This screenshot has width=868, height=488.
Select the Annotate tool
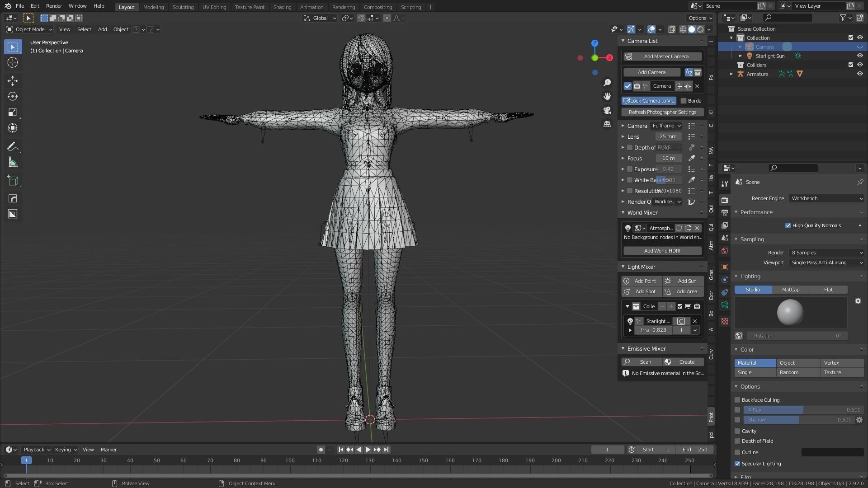(x=13, y=147)
